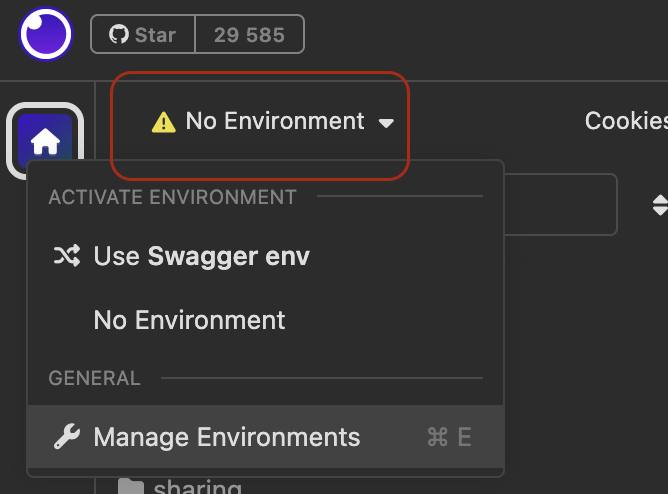The width and height of the screenshot is (668, 494).
Task: Click the ⌘ E shortcut hint
Action: [449, 437]
